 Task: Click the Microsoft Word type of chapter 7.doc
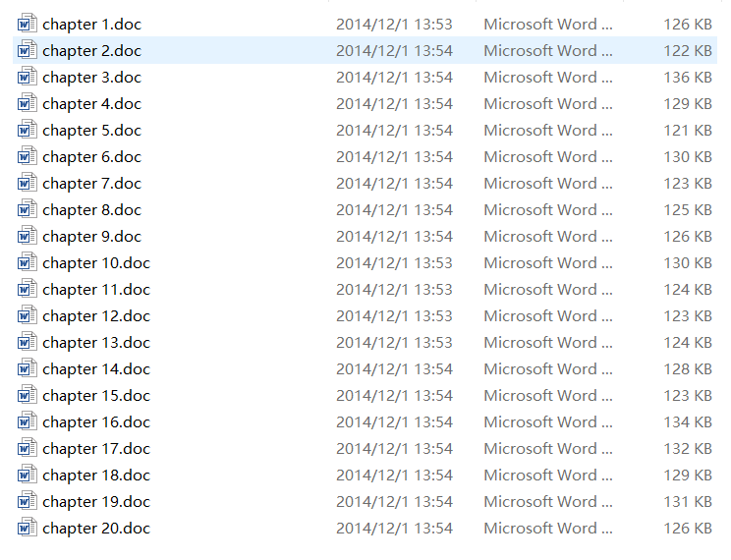coord(548,184)
